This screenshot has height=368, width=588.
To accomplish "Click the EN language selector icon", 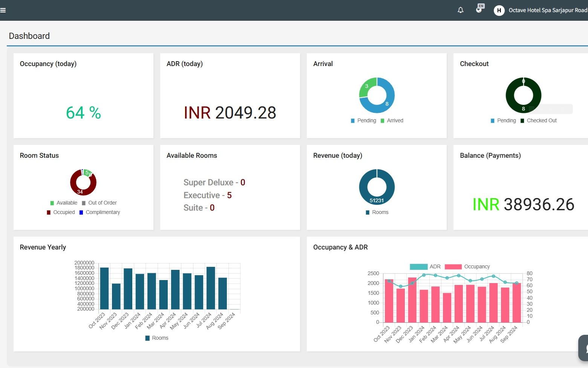I will 479,9.
